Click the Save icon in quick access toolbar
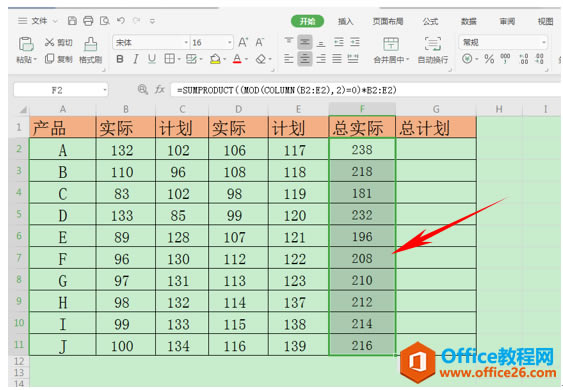 (x=72, y=21)
